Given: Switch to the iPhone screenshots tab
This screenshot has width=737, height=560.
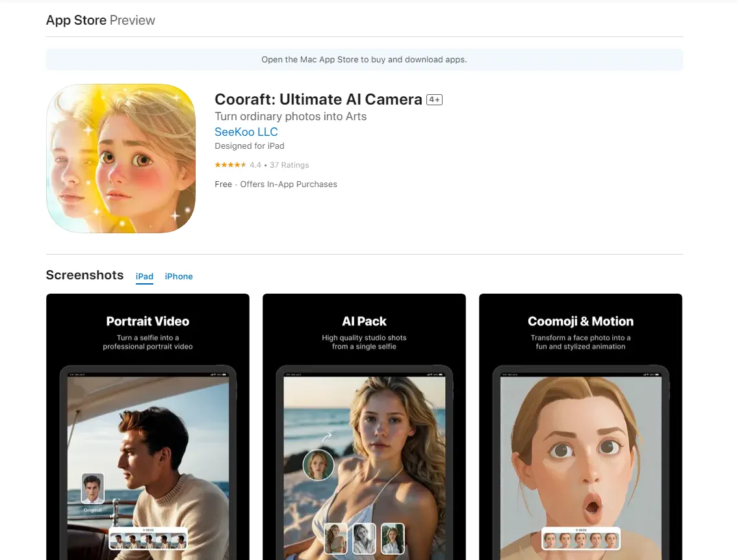Looking at the screenshot, I should click(x=179, y=276).
